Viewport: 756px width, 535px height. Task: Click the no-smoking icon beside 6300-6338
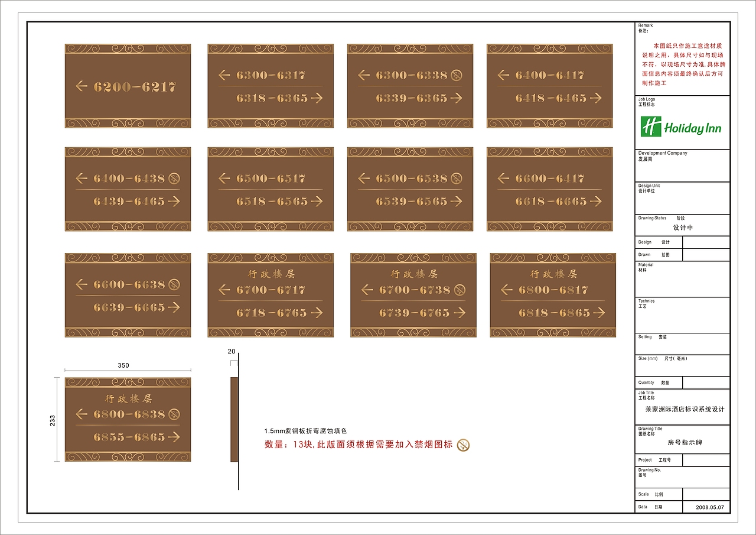[x=457, y=75]
